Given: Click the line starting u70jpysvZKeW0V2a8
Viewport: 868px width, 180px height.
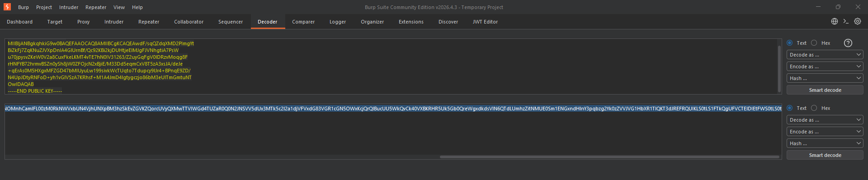Looking at the screenshot, I should [x=98, y=57].
